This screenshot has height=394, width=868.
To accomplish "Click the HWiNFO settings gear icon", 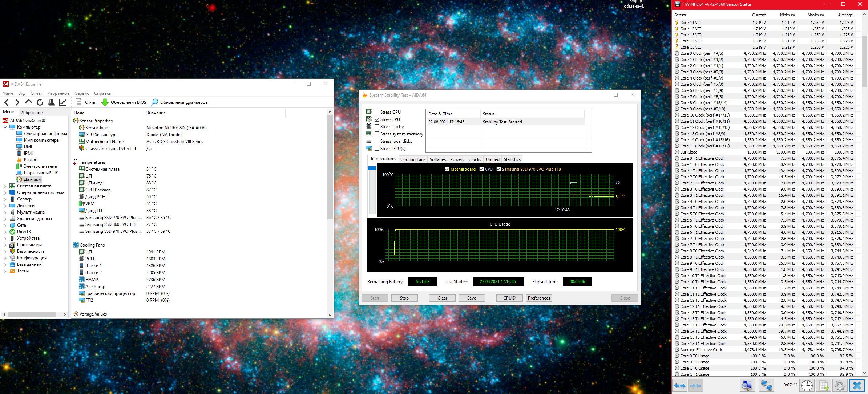I will tap(840, 385).
